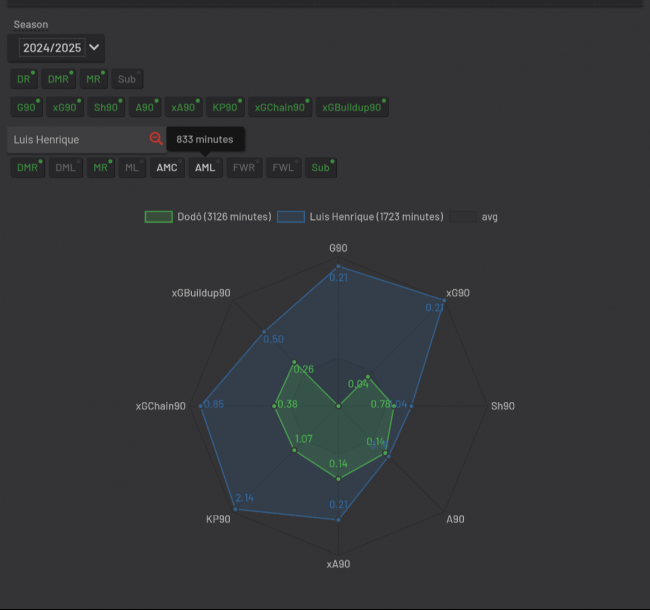Image resolution: width=650 pixels, height=610 pixels.
Task: Toggle the xG90 metric
Action: pos(65,107)
